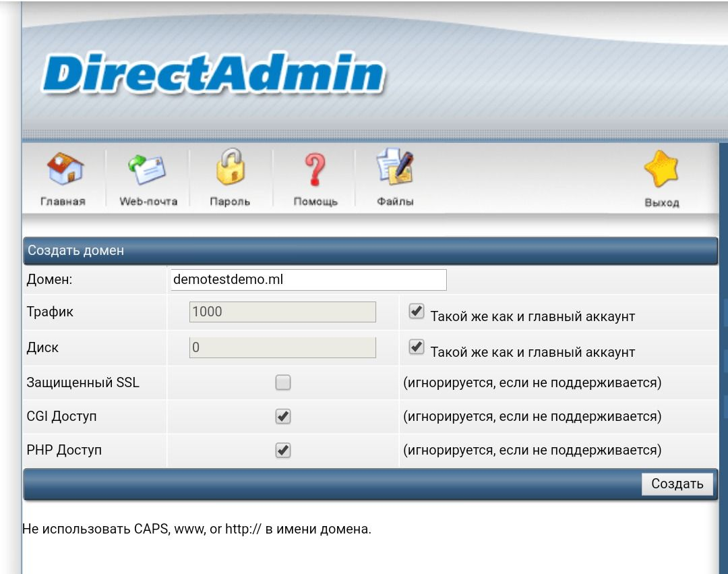Screen dimensions: 728x574
Task: Uncheck Диск same as main account
Action: (417, 347)
